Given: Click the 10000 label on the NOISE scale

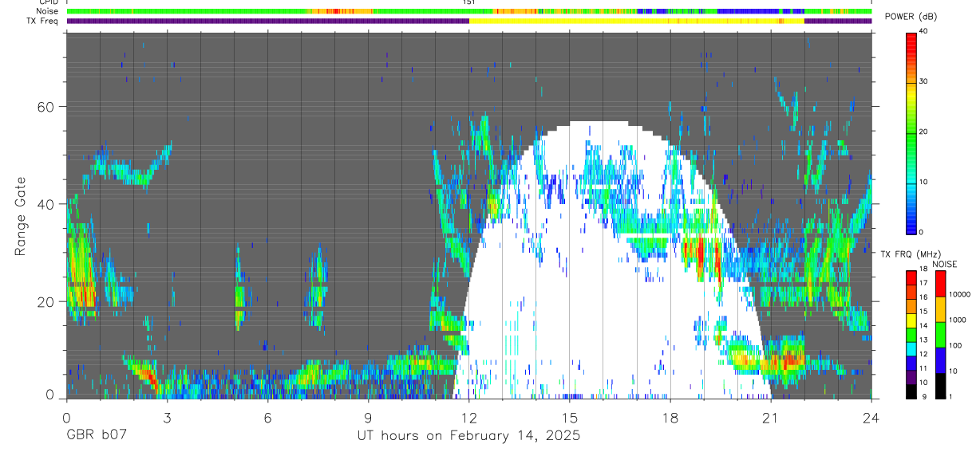Looking at the screenshot, I should [960, 295].
